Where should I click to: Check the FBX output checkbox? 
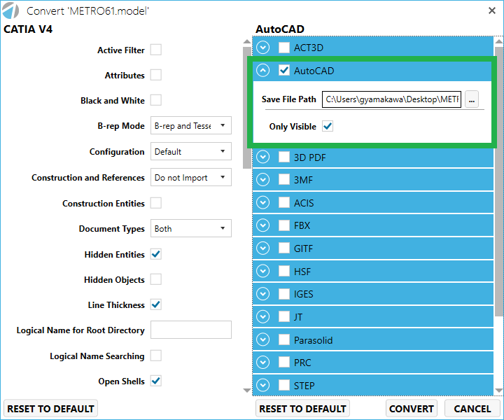click(284, 225)
